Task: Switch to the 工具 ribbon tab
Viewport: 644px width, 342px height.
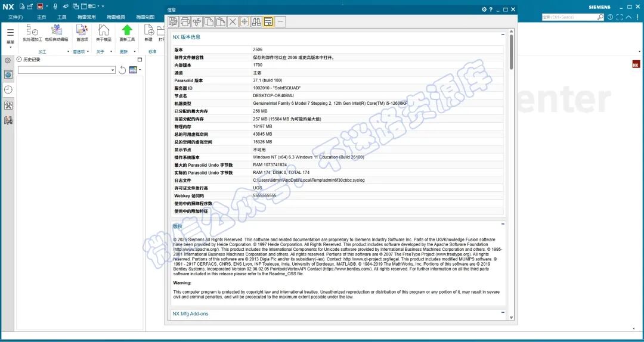Action: click(x=62, y=17)
